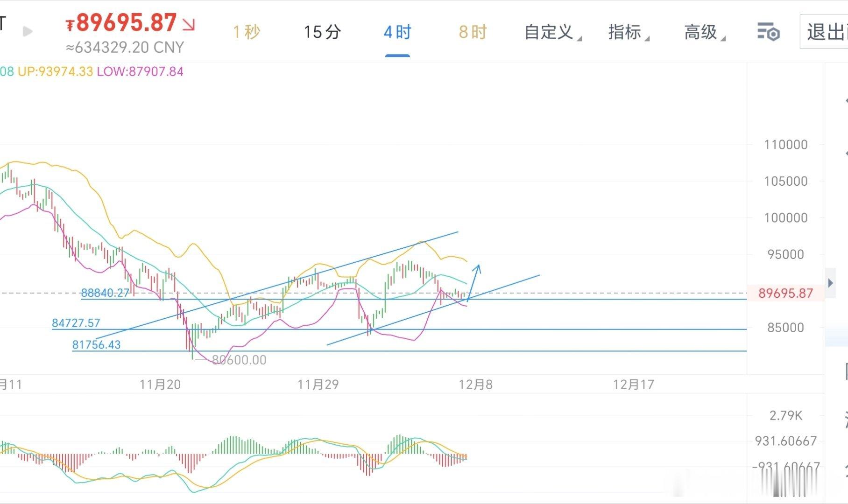
Task: Select the 15分 timeframe
Action: pos(322,32)
